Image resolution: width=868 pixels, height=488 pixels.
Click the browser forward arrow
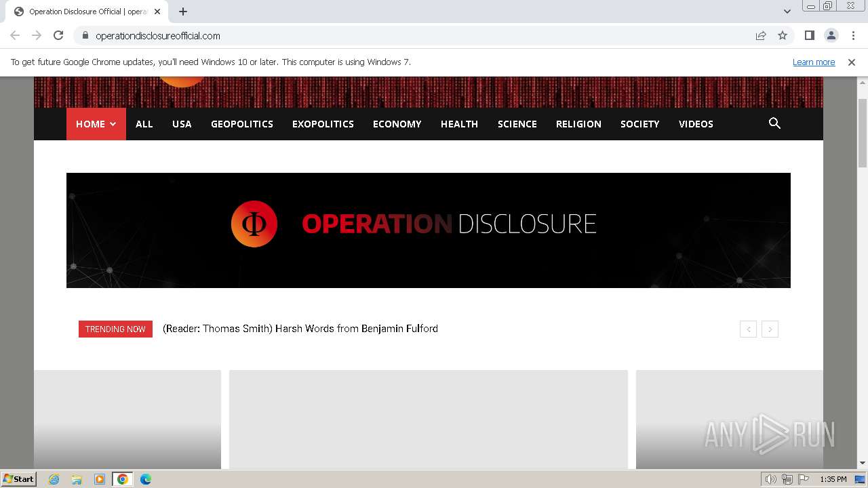37,35
